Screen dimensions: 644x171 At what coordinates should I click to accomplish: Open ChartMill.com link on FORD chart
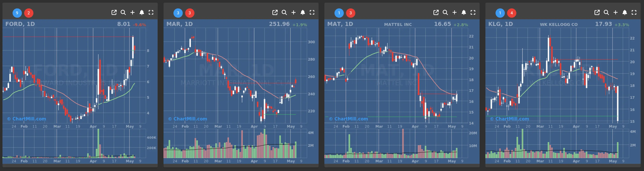[x=27, y=119]
